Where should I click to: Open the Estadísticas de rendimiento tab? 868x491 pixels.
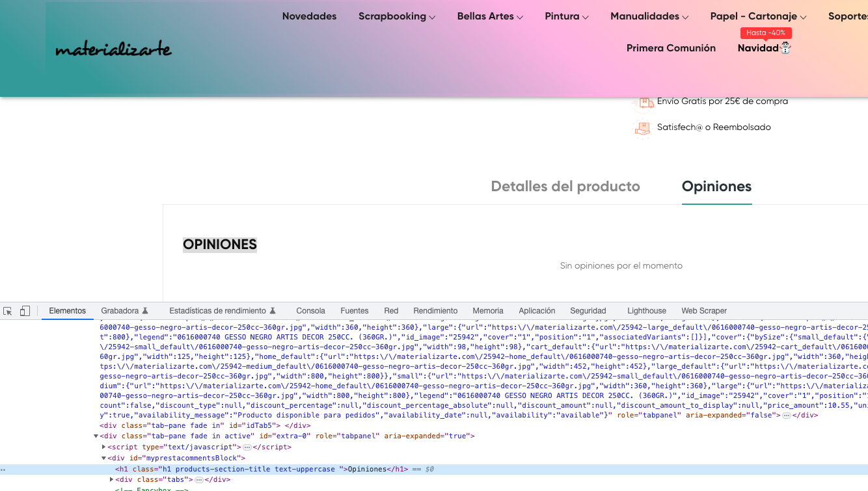click(x=217, y=311)
